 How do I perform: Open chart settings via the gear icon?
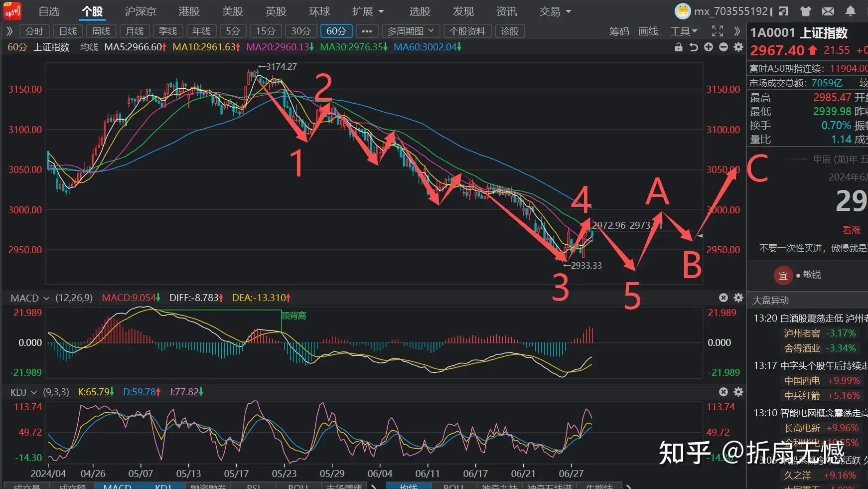738,47
